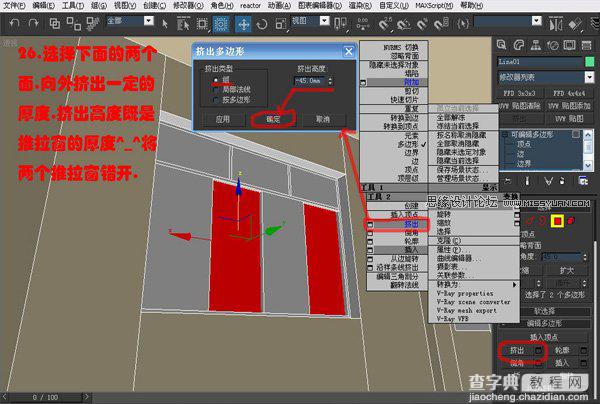
Task: Click settings box beside 挤出 button in panel
Action: point(539,350)
